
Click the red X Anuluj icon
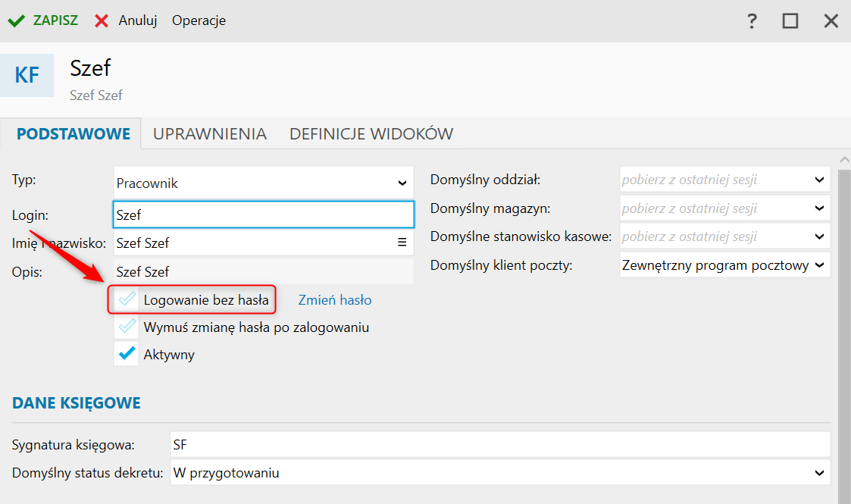[102, 21]
